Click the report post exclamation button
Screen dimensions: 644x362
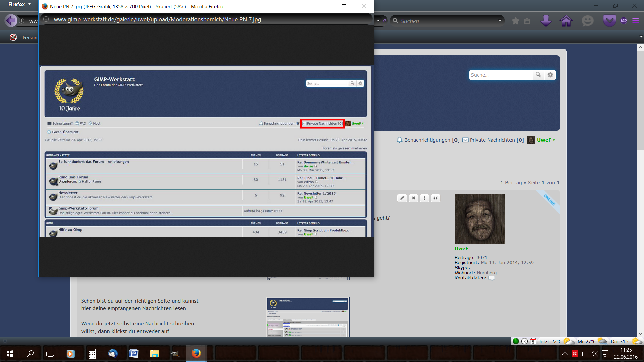[x=424, y=198]
